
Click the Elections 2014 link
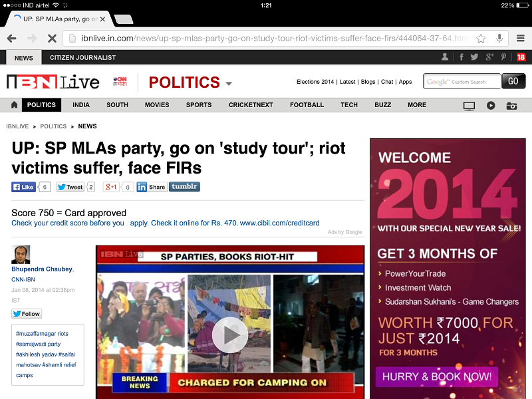coord(315,82)
